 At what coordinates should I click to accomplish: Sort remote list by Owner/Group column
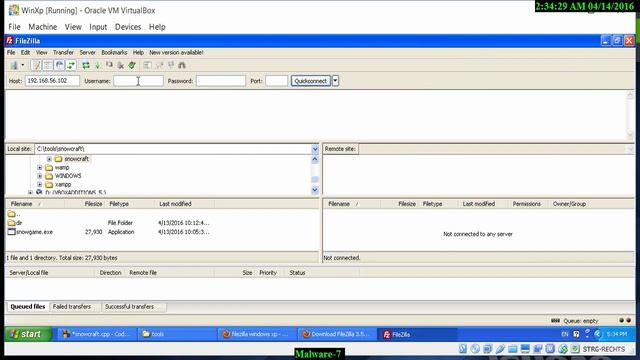569,204
